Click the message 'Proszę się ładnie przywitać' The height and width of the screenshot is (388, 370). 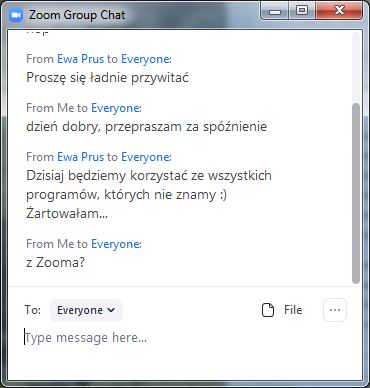pos(107,78)
